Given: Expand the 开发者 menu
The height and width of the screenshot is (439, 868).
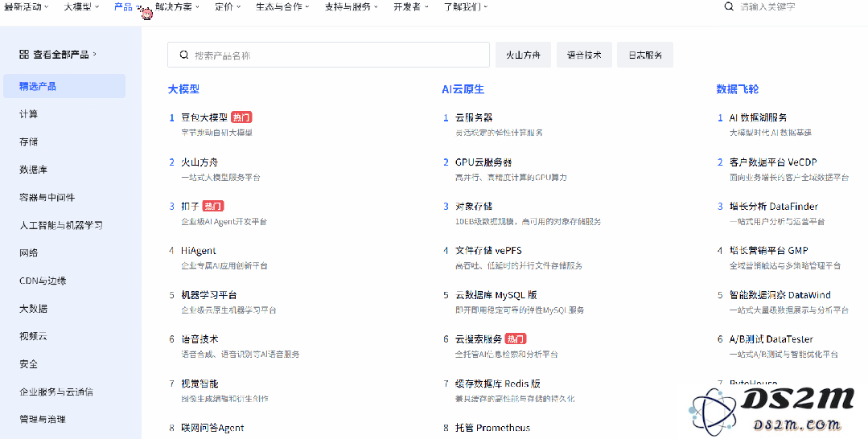Looking at the screenshot, I should pos(410,7).
